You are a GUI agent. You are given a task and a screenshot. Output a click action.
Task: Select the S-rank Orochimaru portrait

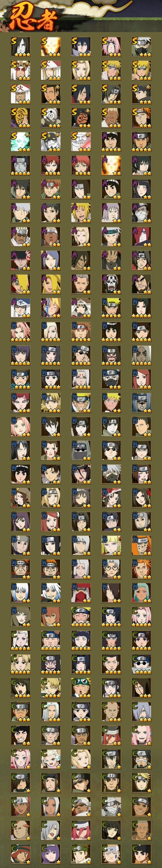20,47
